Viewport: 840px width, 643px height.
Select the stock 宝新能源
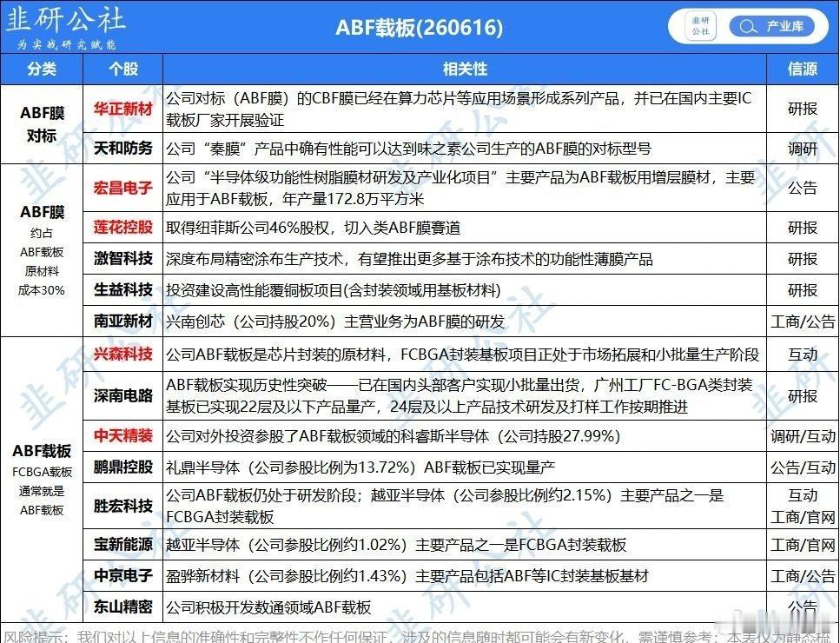point(123,545)
